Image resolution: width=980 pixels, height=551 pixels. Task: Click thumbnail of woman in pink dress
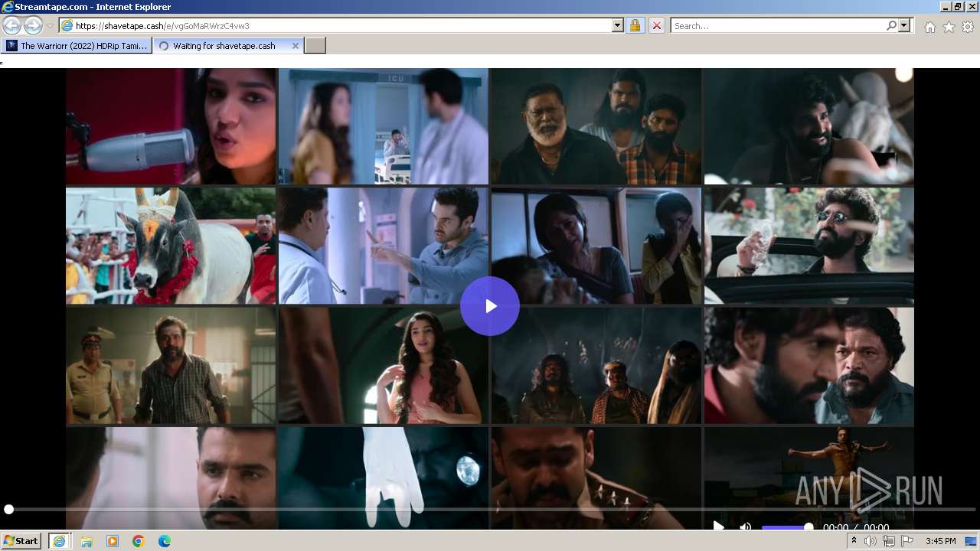[x=383, y=366]
